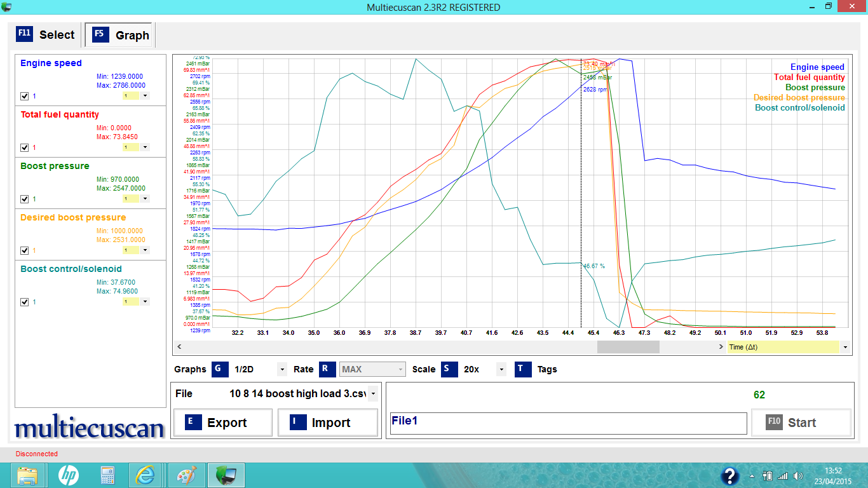Open Paint from the taskbar
The width and height of the screenshot is (868, 488).
[x=186, y=475]
